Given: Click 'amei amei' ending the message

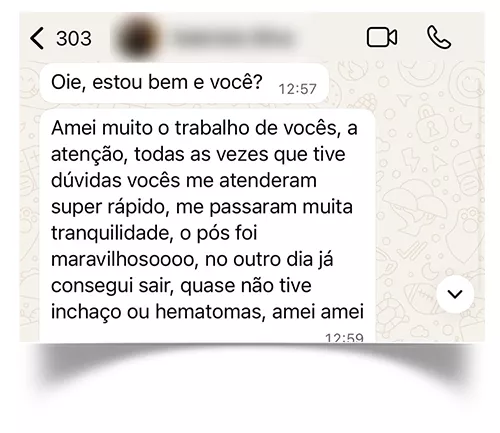Looking at the screenshot, I should [x=318, y=312].
